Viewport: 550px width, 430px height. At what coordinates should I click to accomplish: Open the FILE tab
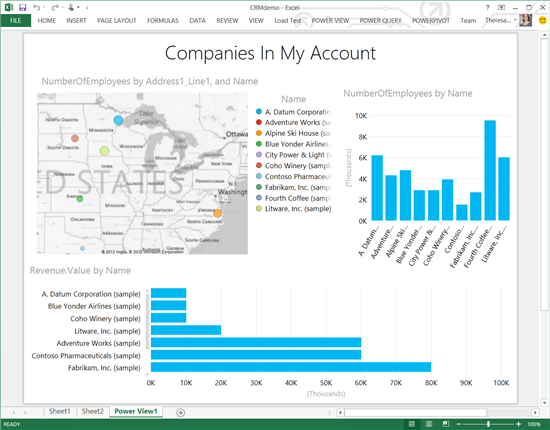[15, 20]
